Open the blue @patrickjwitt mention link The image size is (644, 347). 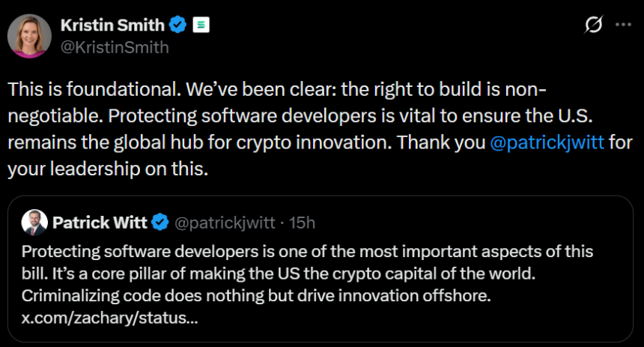click(546, 142)
